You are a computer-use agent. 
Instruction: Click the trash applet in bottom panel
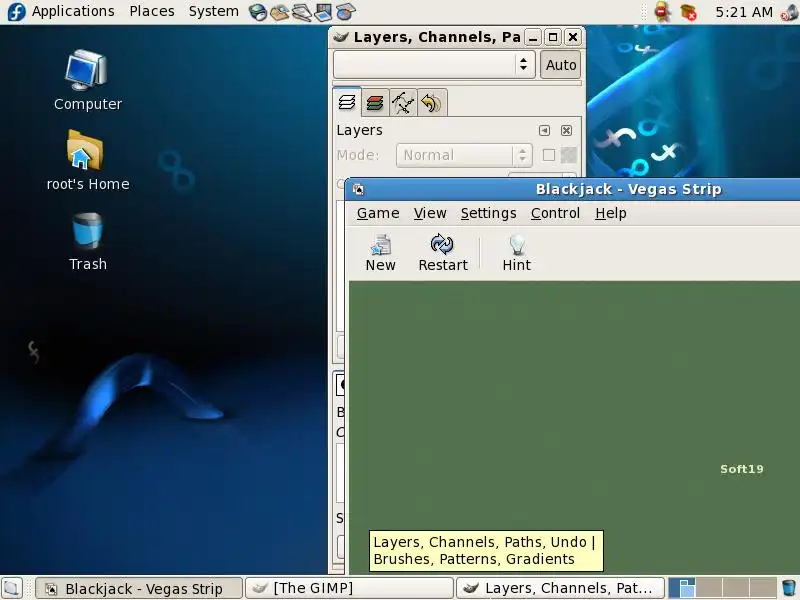(x=789, y=588)
